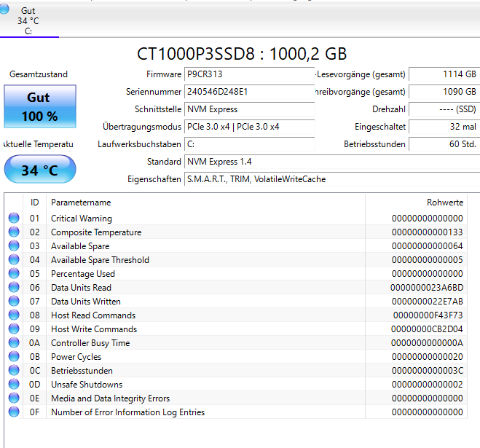Click the serial number field 240546D248E1
The width and height of the screenshot is (480, 448).
(249, 92)
